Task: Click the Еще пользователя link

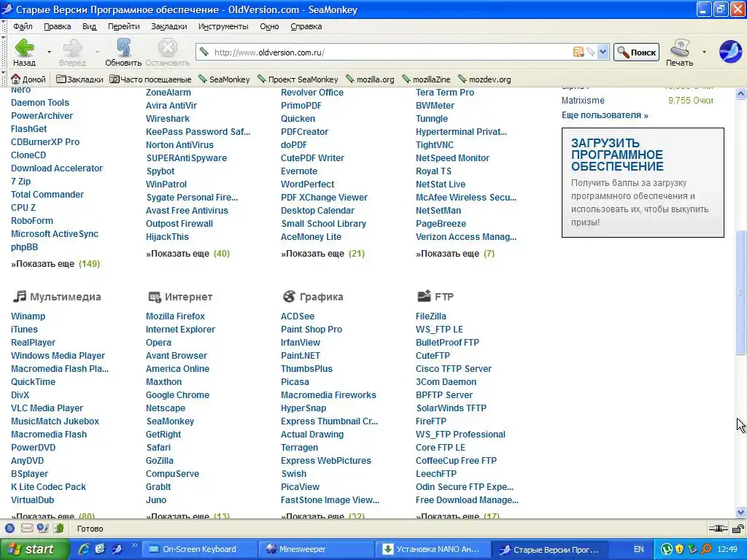Action: tap(605, 114)
